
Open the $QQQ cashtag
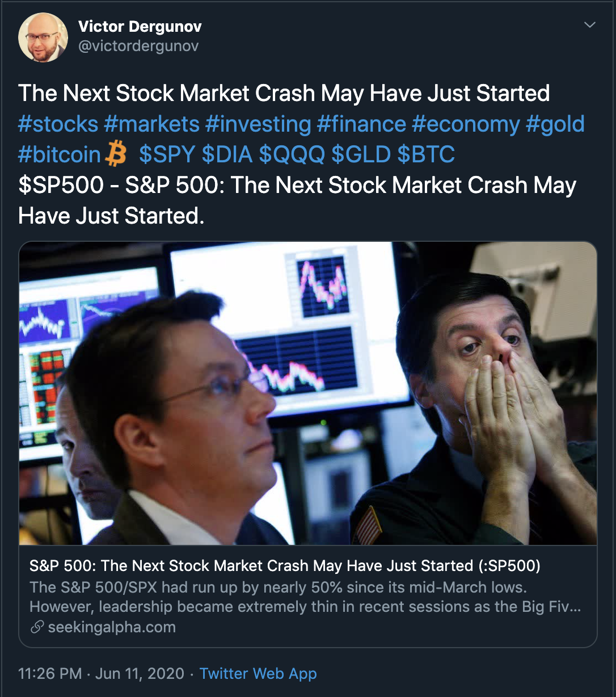click(x=292, y=155)
